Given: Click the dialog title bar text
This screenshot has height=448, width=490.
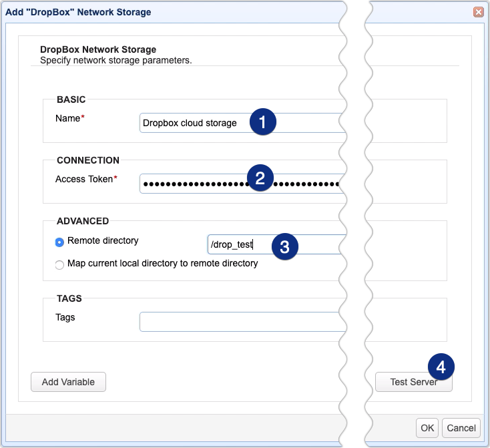Looking at the screenshot, I should (x=78, y=12).
